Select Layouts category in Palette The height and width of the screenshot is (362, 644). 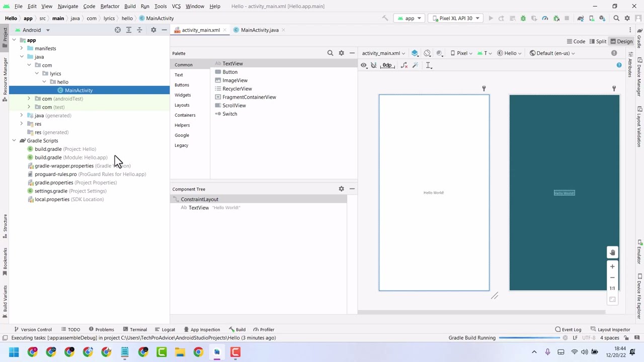(x=182, y=105)
